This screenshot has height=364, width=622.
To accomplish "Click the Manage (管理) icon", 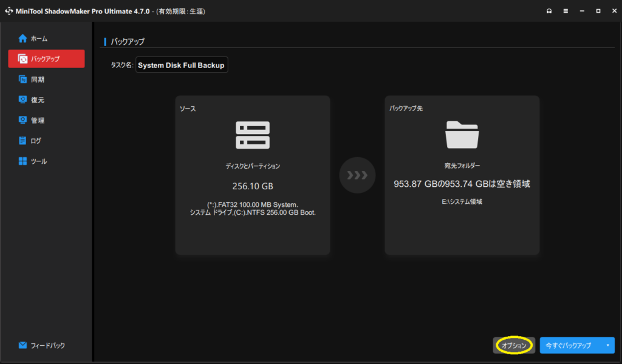I will point(22,120).
